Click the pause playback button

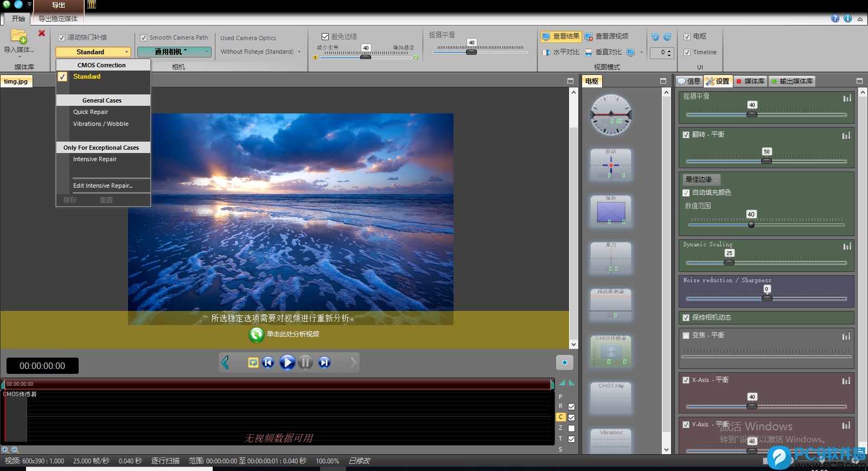(x=305, y=362)
